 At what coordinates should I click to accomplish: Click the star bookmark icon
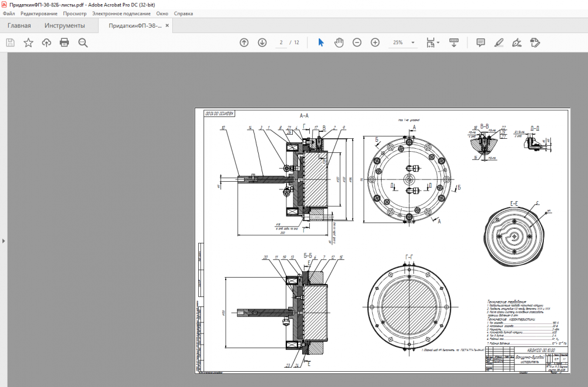click(x=28, y=42)
